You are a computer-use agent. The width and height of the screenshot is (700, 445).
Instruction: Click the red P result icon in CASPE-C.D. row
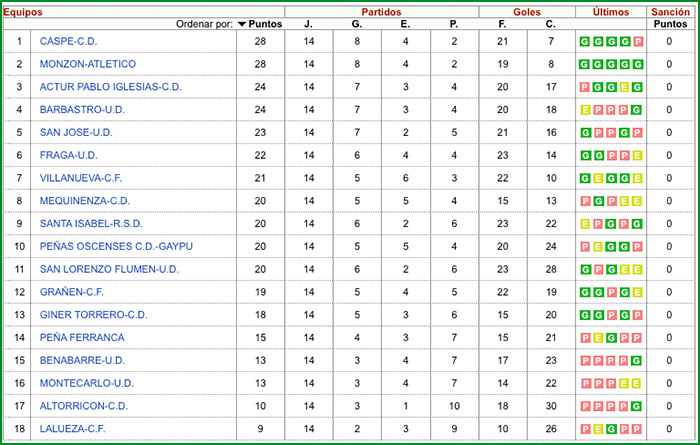pos(637,41)
